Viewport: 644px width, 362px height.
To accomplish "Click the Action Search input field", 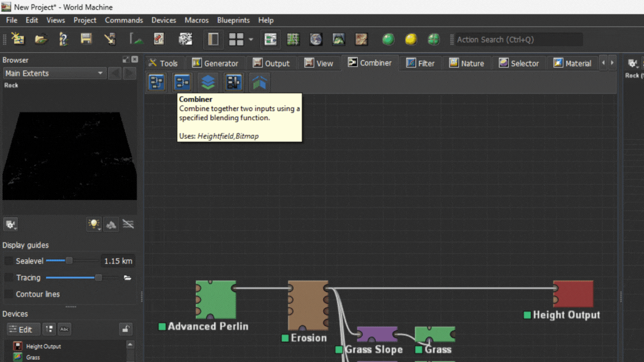I will (x=518, y=40).
